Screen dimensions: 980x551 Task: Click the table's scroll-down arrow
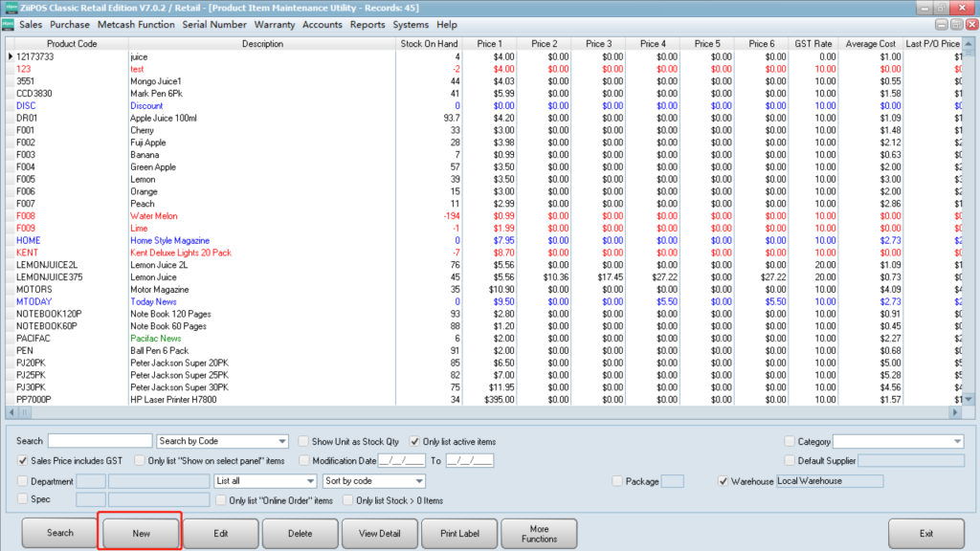(968, 399)
